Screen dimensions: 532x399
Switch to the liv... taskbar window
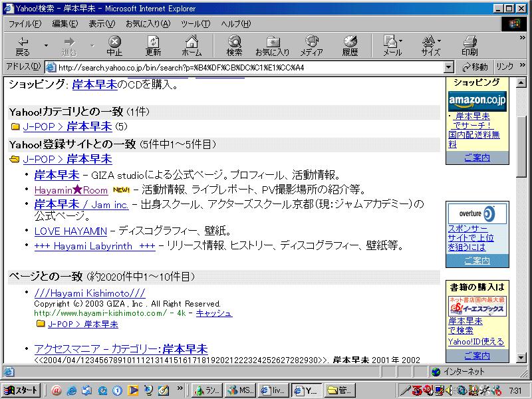click(x=273, y=390)
